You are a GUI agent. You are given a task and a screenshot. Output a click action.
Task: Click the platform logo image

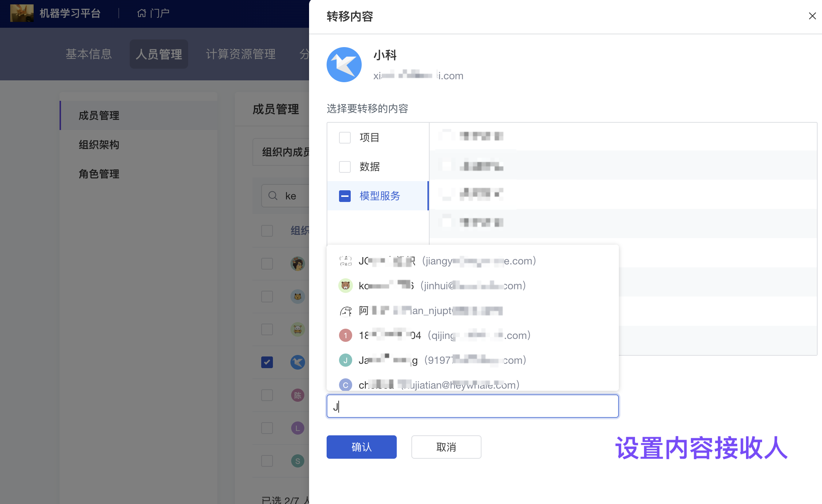tap(22, 13)
